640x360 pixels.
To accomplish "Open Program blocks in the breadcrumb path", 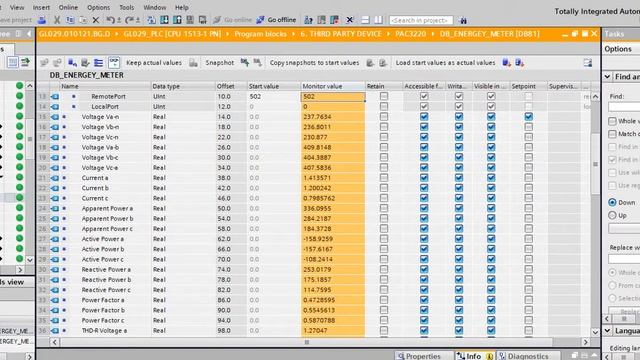I will tap(260, 34).
